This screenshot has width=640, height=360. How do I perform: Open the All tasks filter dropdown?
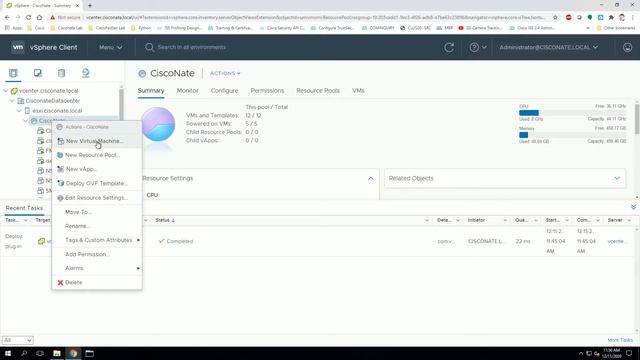pyautogui.click(x=18, y=340)
